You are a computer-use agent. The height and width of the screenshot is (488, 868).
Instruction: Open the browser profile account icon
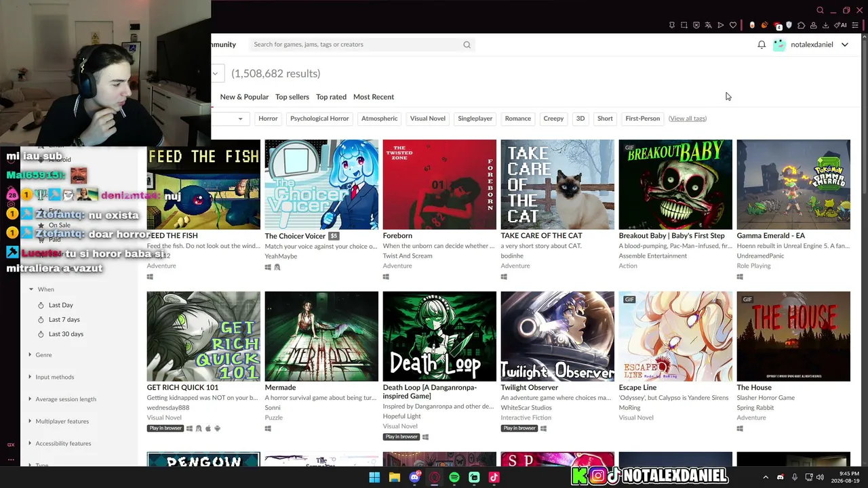[813, 25]
